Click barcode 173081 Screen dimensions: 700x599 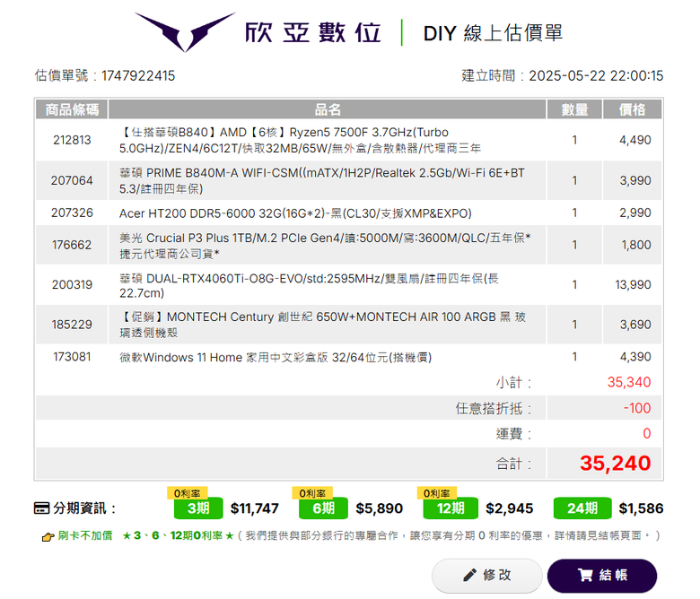tap(72, 357)
